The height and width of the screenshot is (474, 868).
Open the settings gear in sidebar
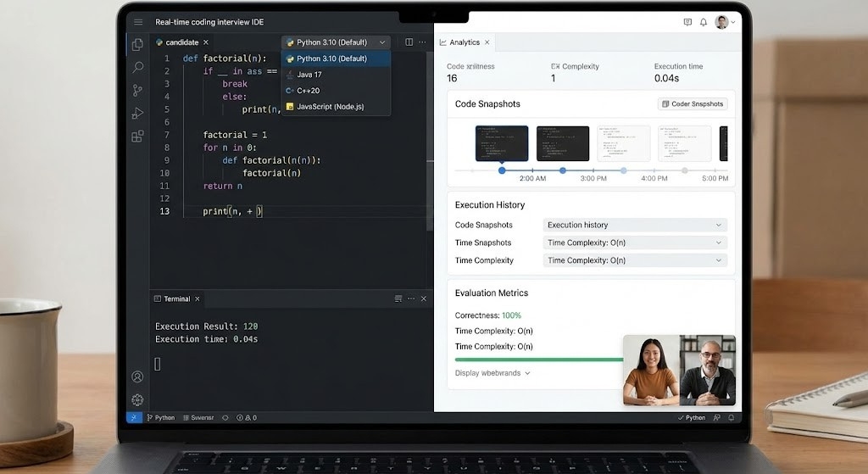(x=136, y=399)
